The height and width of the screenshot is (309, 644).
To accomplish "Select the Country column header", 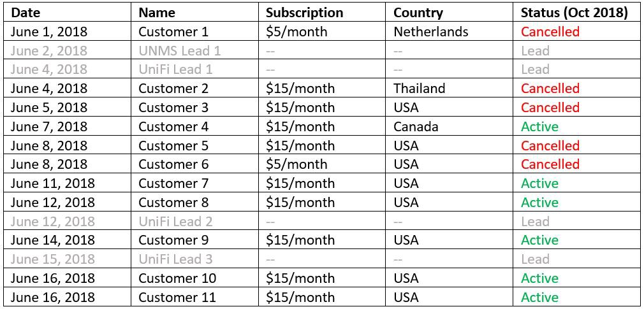I will pyautogui.click(x=418, y=13).
